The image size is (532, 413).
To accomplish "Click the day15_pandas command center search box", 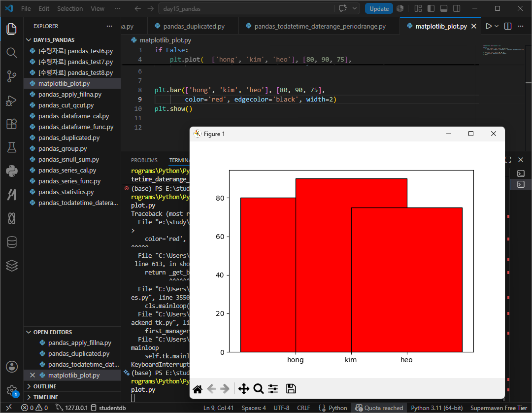I will pyautogui.click(x=248, y=8).
